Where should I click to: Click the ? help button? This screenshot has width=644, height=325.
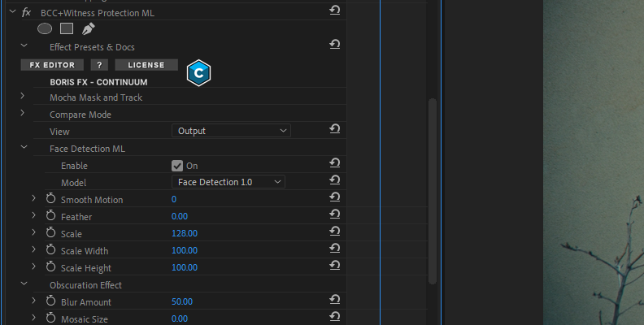coord(99,65)
